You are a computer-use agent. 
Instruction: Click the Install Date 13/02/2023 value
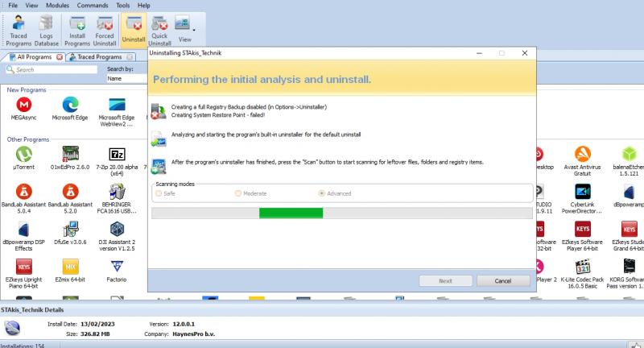click(97, 324)
